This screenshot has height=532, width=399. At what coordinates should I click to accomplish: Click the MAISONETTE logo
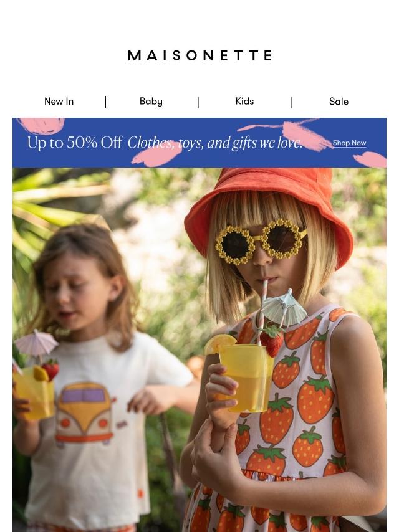click(x=199, y=55)
